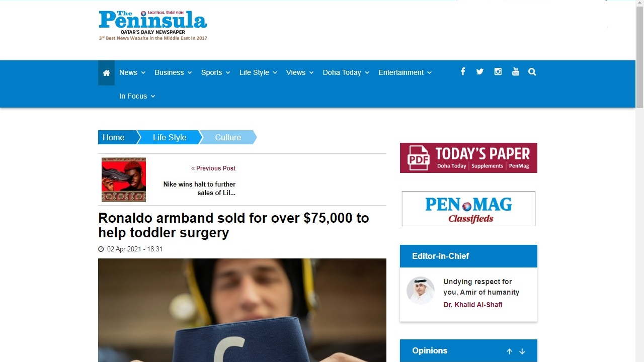Open the Facebook social icon
The image size is (644, 362).
point(463,71)
